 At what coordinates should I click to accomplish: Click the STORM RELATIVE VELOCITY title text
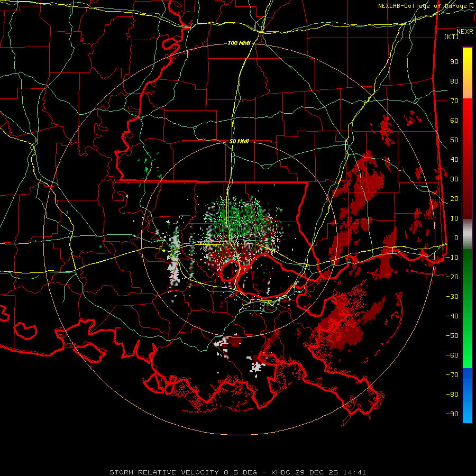(x=164, y=472)
